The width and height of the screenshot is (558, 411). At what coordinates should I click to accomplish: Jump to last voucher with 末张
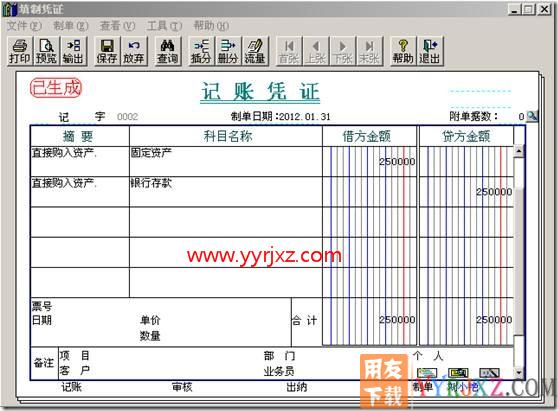pos(369,52)
